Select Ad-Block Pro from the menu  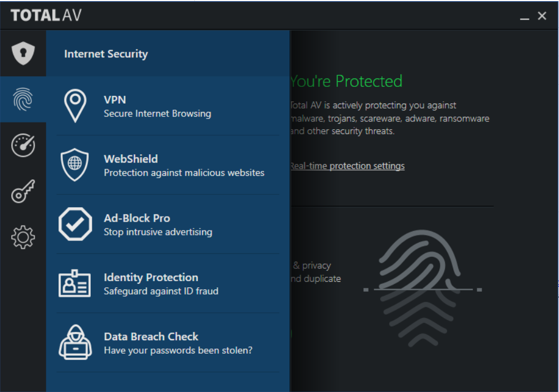pyautogui.click(x=168, y=224)
